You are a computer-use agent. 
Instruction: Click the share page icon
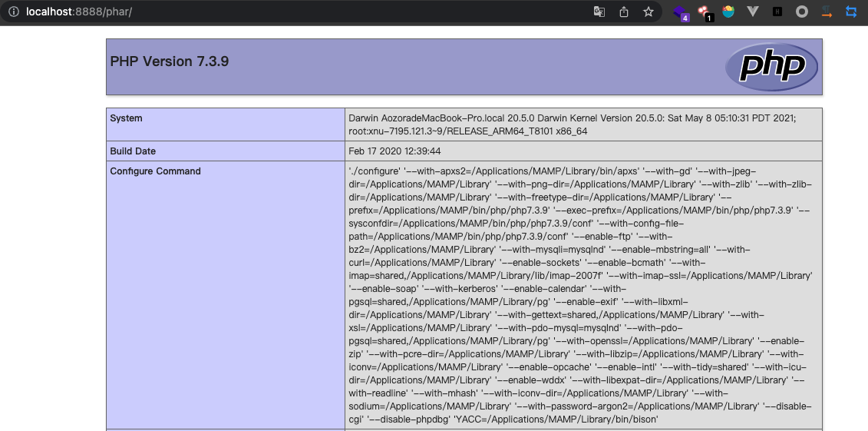(x=624, y=12)
